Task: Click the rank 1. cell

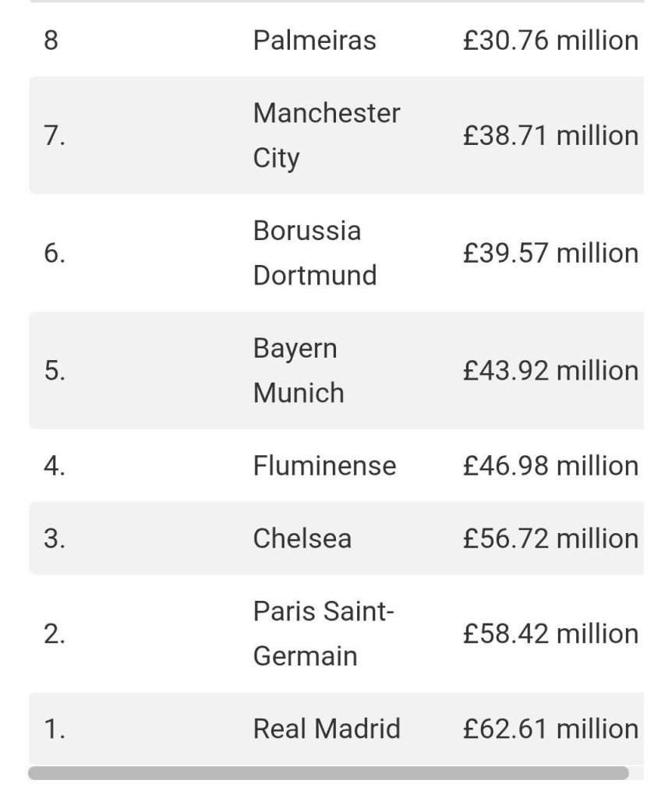Action: tap(55, 729)
